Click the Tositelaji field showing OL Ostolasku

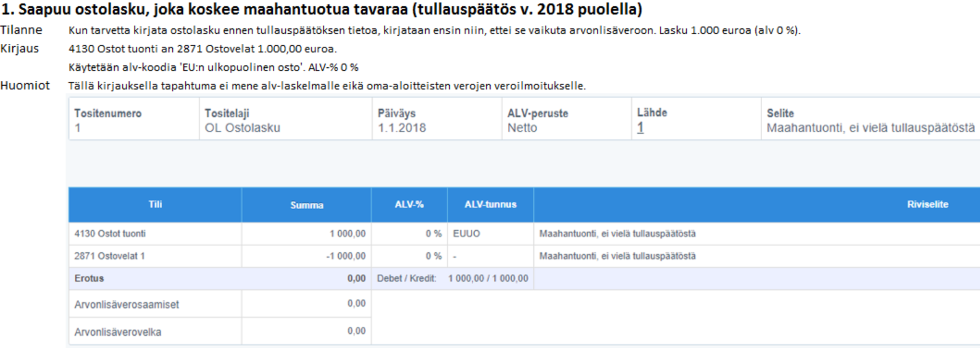(x=286, y=119)
